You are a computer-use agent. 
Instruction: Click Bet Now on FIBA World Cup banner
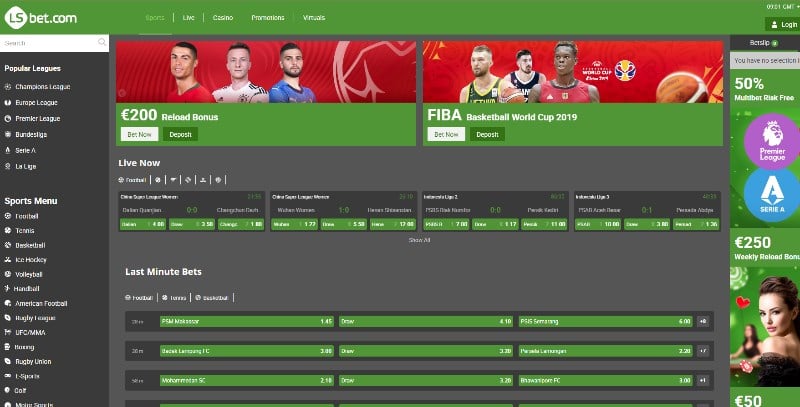pyautogui.click(x=446, y=134)
